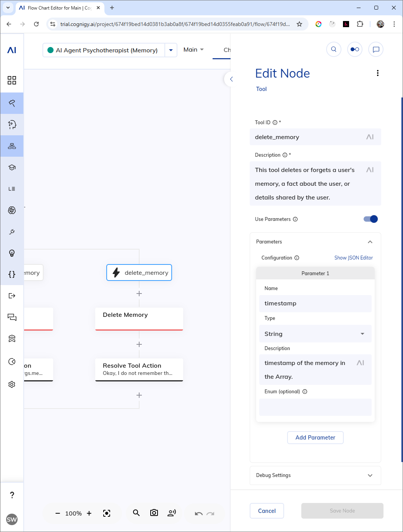Image resolution: width=403 pixels, height=532 pixels.
Task: Open the Functions curly braces icon
Action: click(x=12, y=274)
